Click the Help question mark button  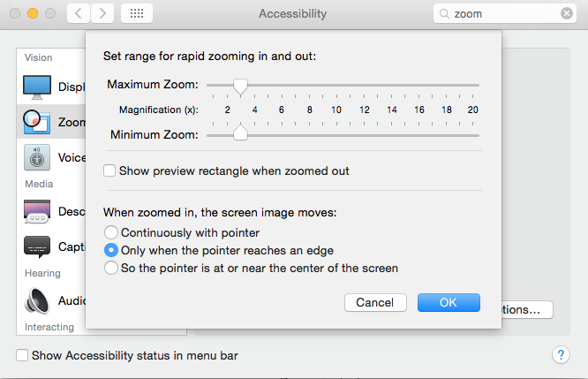[560, 355]
